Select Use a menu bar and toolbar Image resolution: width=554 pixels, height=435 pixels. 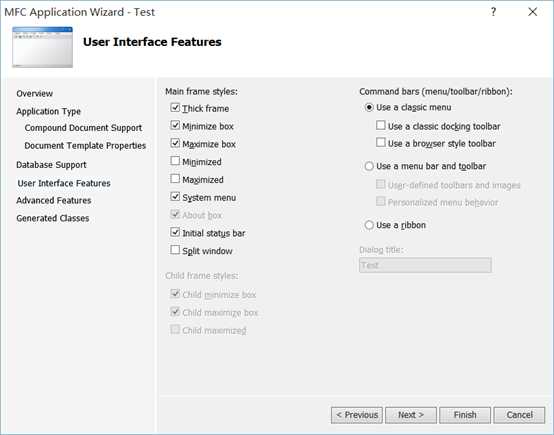(369, 166)
